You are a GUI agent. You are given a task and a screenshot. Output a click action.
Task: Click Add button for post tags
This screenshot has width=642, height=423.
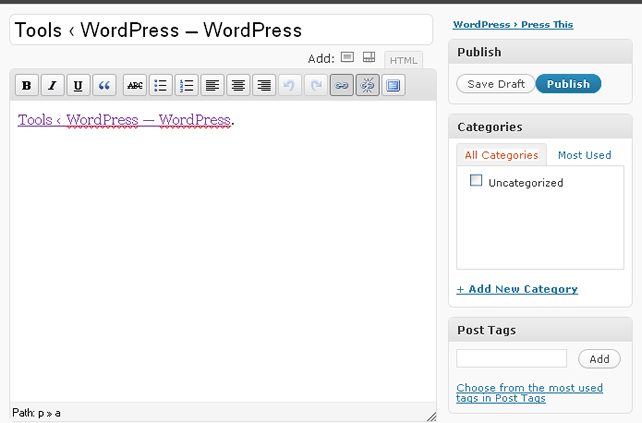599,359
